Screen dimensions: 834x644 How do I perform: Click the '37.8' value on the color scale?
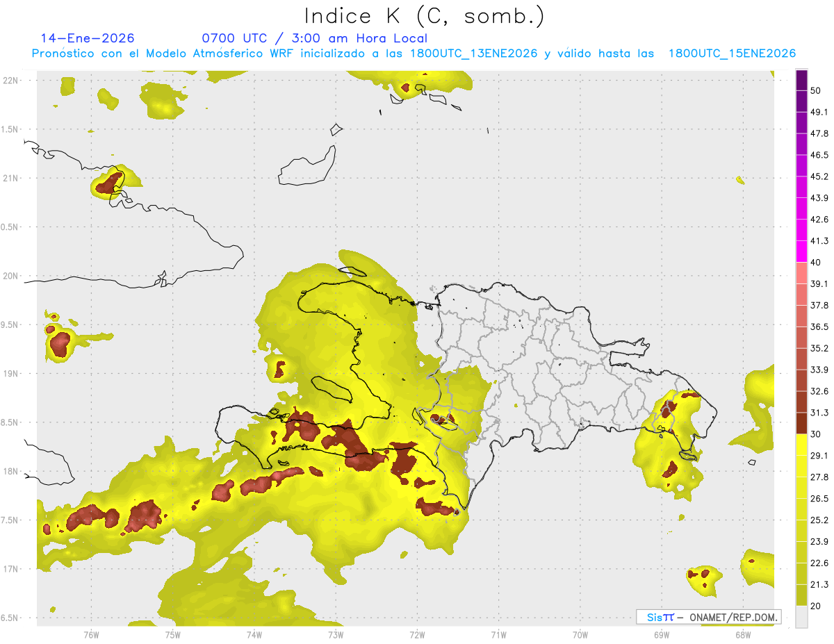(819, 305)
